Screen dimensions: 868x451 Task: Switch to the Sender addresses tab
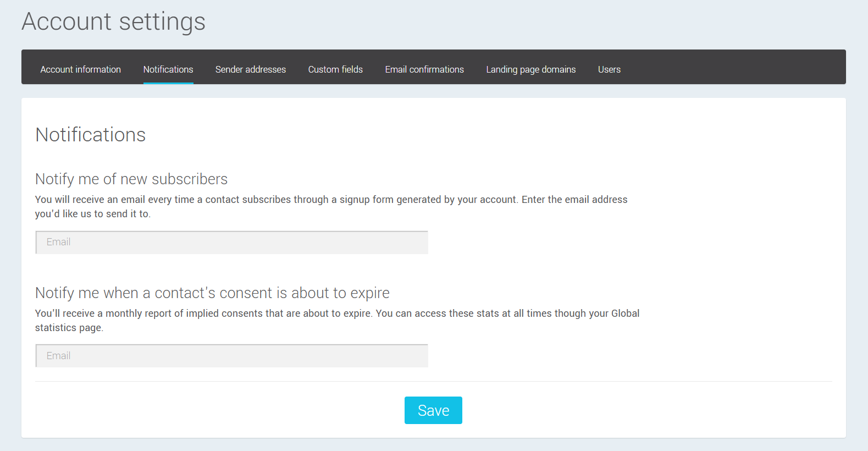tap(251, 69)
